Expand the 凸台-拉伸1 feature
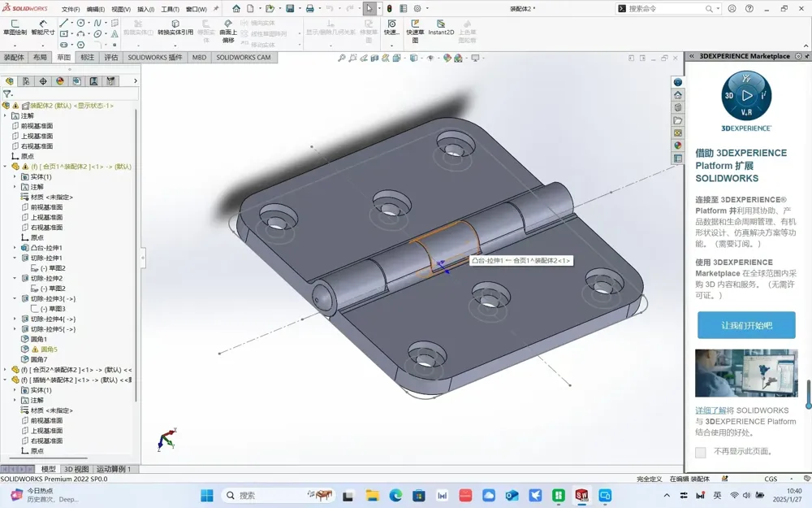812x508 pixels. coord(15,248)
